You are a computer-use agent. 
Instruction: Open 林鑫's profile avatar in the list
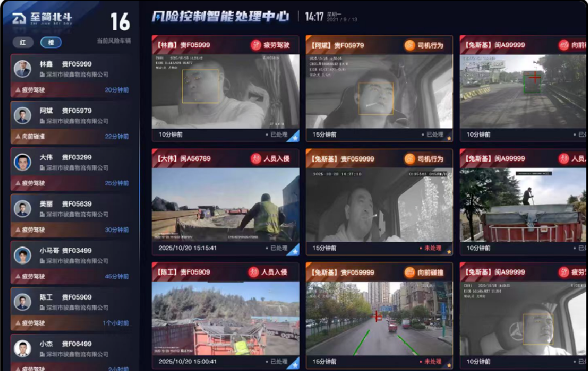pos(23,69)
